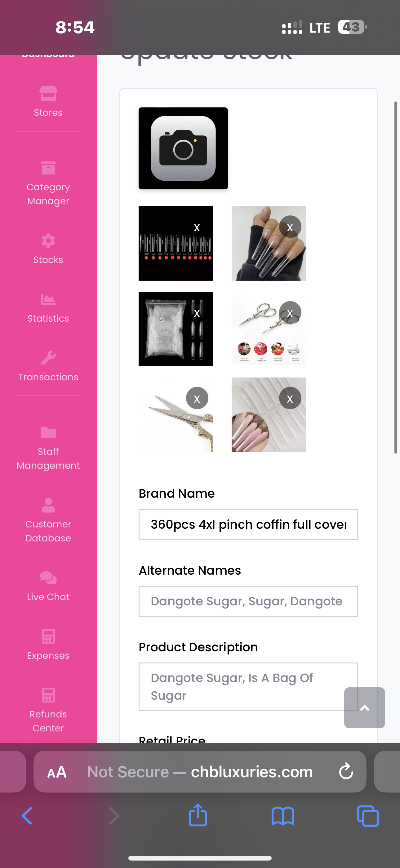Open Expenses calculator icon
This screenshot has width=400, height=868.
(48, 636)
